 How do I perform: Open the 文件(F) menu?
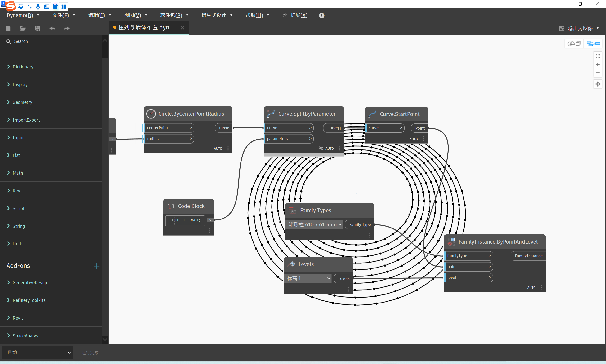pos(64,15)
